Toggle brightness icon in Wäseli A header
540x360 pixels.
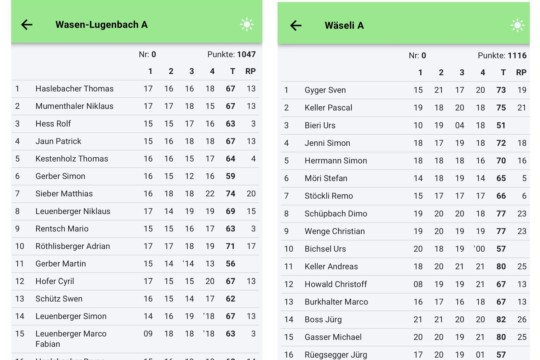coord(517,25)
